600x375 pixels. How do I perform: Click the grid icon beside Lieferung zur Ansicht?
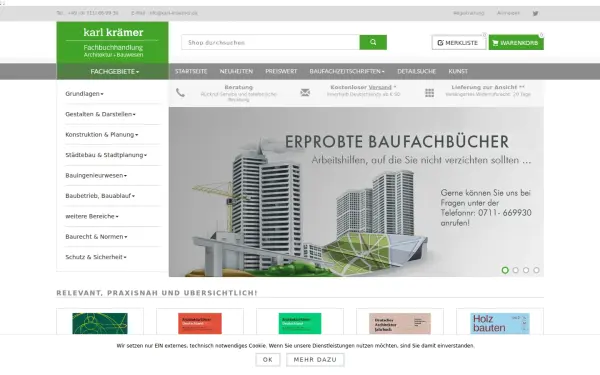[429, 93]
